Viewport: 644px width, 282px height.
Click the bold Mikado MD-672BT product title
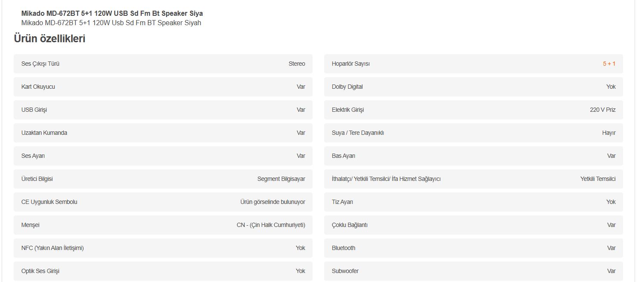point(112,13)
